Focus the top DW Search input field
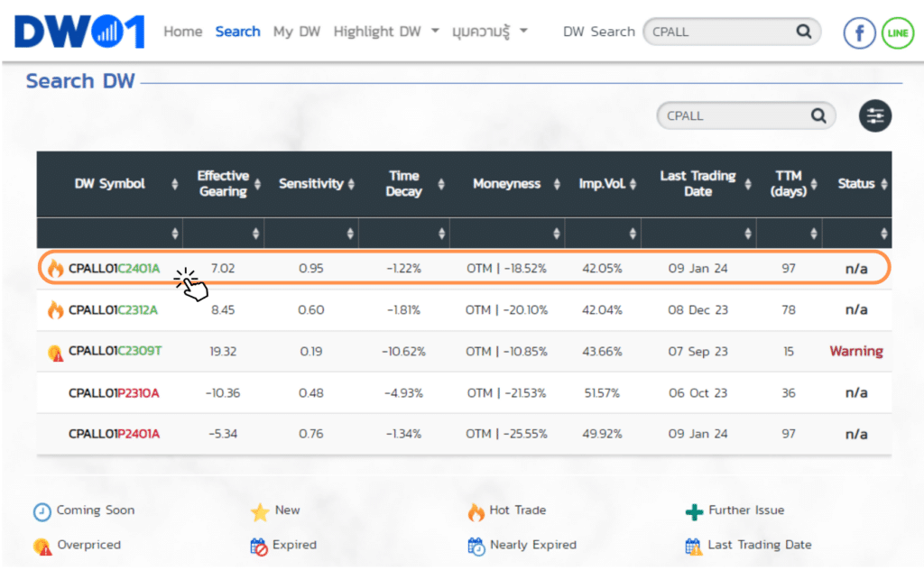Image resolution: width=924 pixels, height=570 pixels. [717, 32]
